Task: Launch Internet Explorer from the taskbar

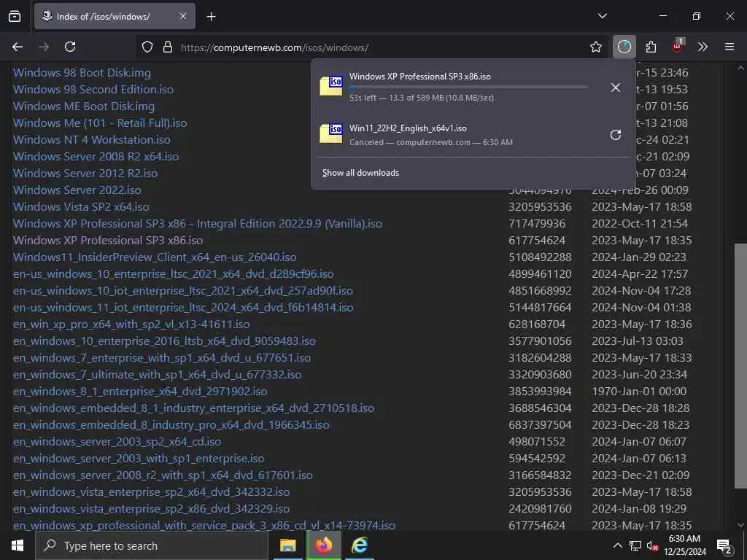Action: pos(360,545)
